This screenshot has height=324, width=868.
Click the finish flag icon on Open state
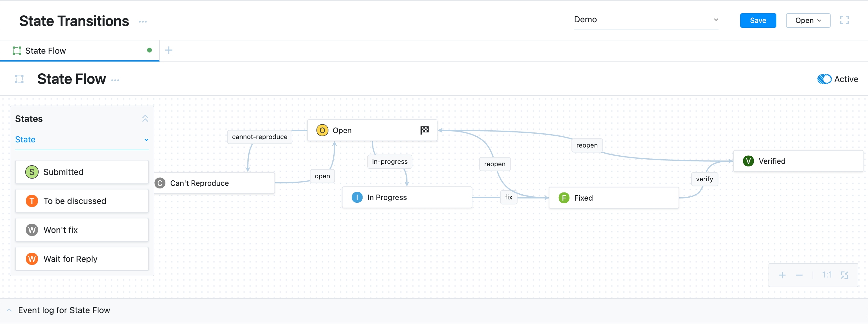click(424, 130)
